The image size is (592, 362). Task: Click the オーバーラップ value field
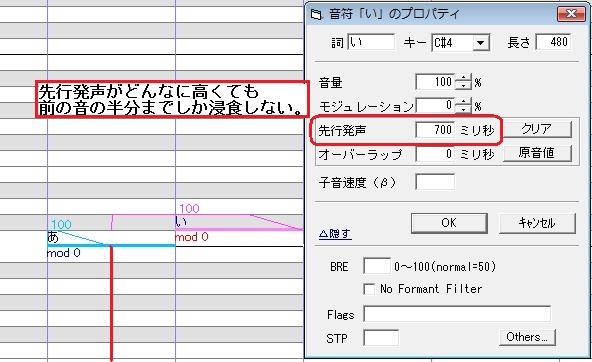(x=435, y=154)
